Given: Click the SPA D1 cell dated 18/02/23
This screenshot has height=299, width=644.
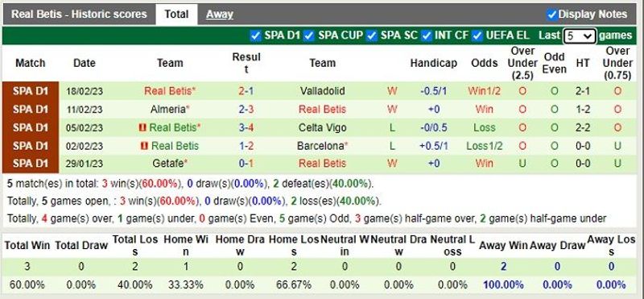Looking at the screenshot, I should [31, 91].
